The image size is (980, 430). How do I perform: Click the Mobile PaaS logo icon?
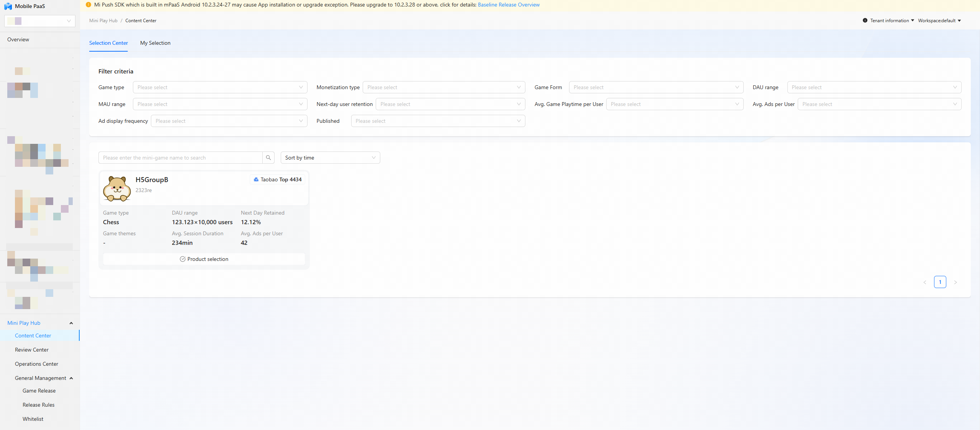[8, 6]
